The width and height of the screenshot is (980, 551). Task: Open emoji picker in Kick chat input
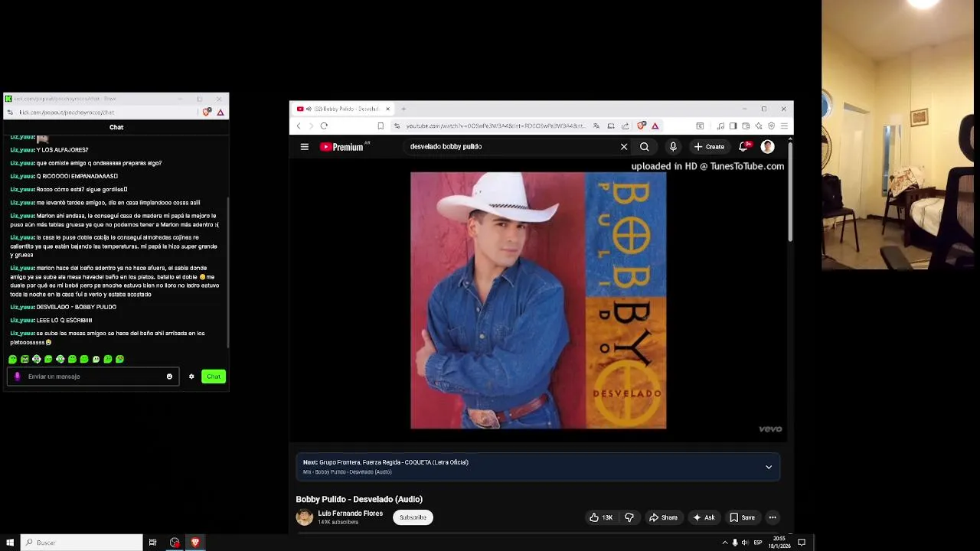coord(169,377)
